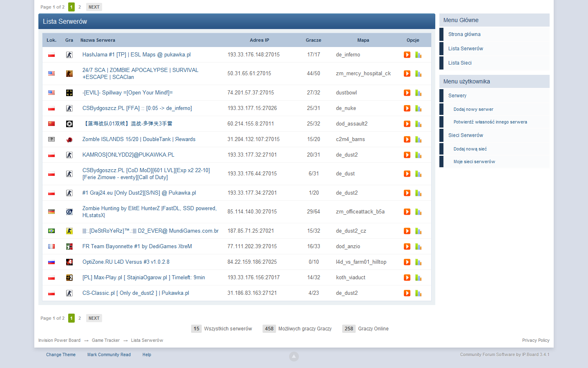The image size is (588, 368).
Task: Open the Change Theme footer link
Action: [x=61, y=355]
